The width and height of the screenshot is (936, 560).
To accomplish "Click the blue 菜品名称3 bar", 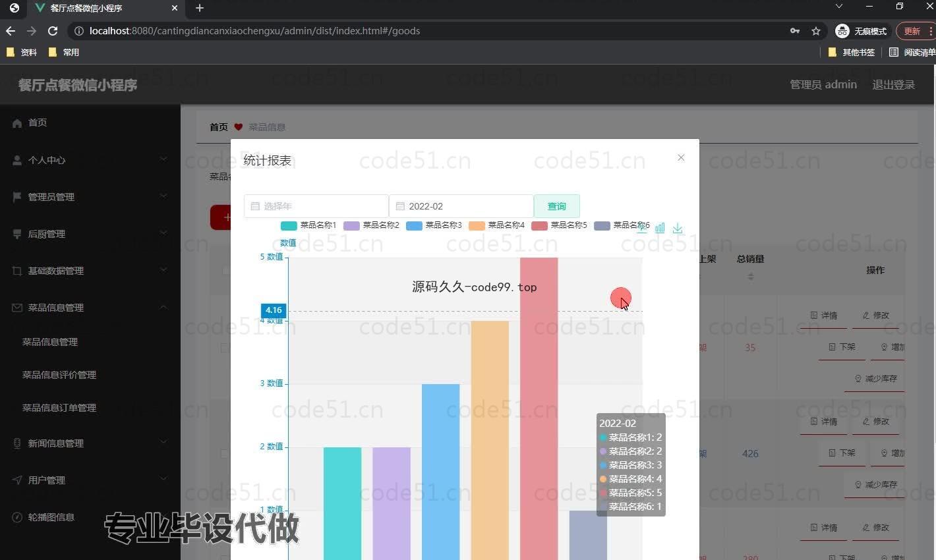I will [441, 472].
